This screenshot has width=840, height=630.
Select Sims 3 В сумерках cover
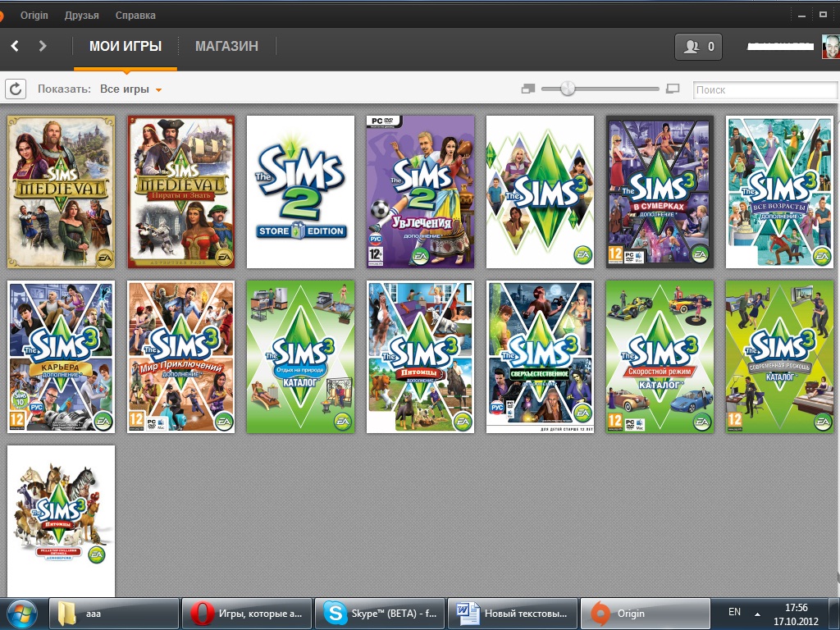pyautogui.click(x=660, y=192)
